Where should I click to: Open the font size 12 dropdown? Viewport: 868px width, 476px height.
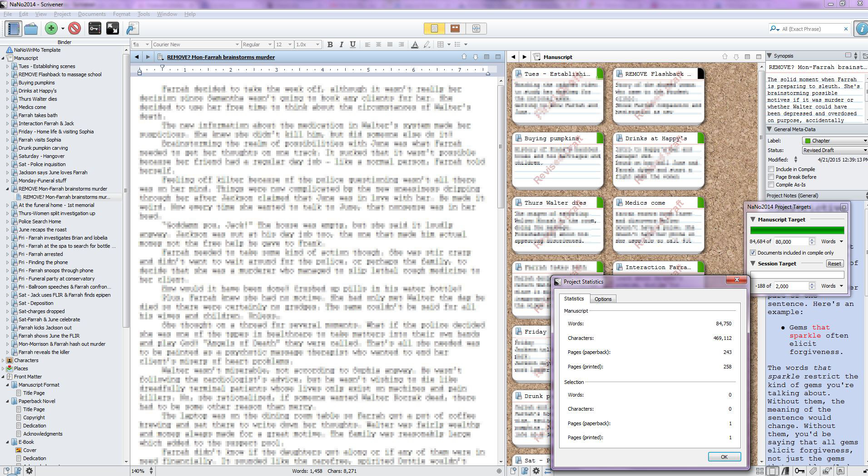point(284,44)
